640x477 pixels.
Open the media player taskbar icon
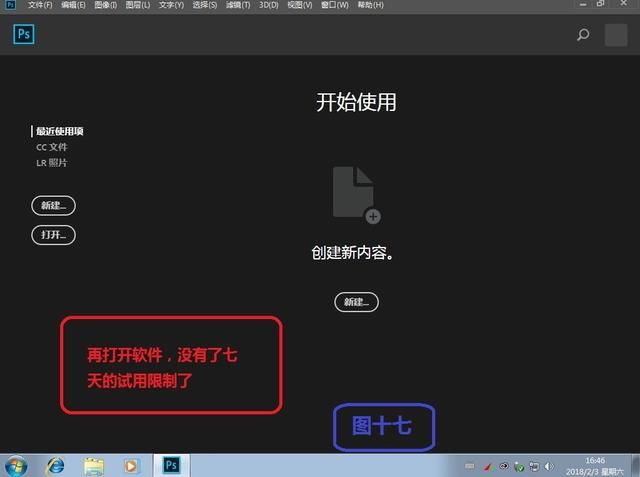(x=131, y=466)
